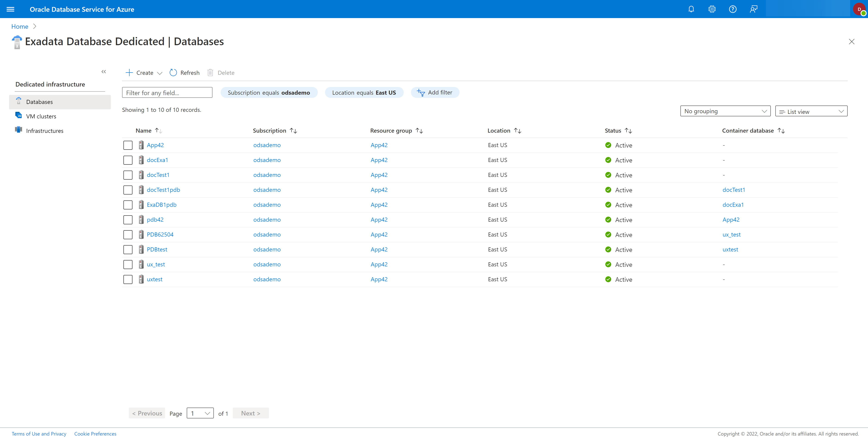Select the ExaDB1pdb row checkbox
Screen dimensions: 868x441
coord(128,205)
